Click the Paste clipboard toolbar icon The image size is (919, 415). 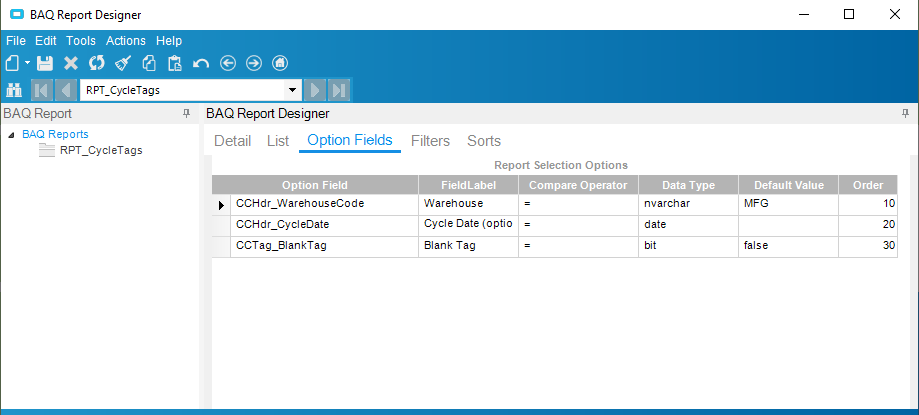pyautogui.click(x=175, y=63)
